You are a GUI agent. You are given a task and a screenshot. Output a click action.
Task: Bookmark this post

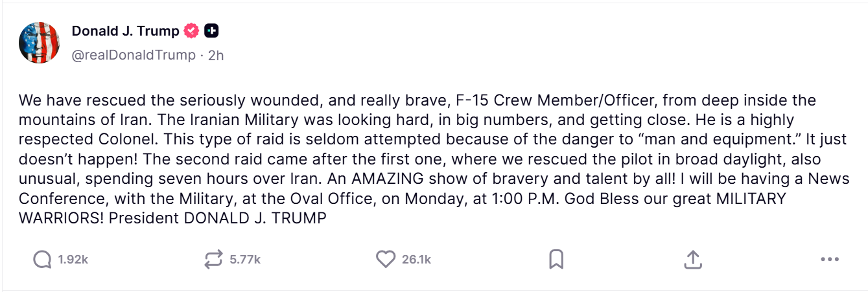pyautogui.click(x=556, y=260)
